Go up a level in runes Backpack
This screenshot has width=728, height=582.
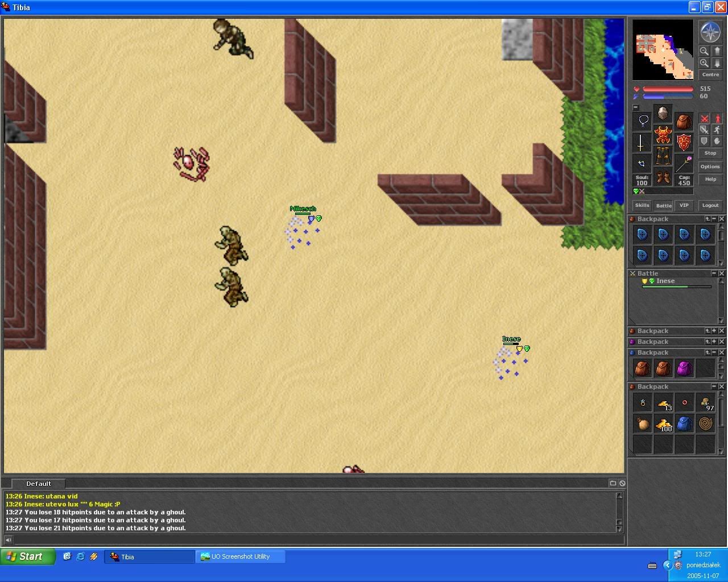708,219
